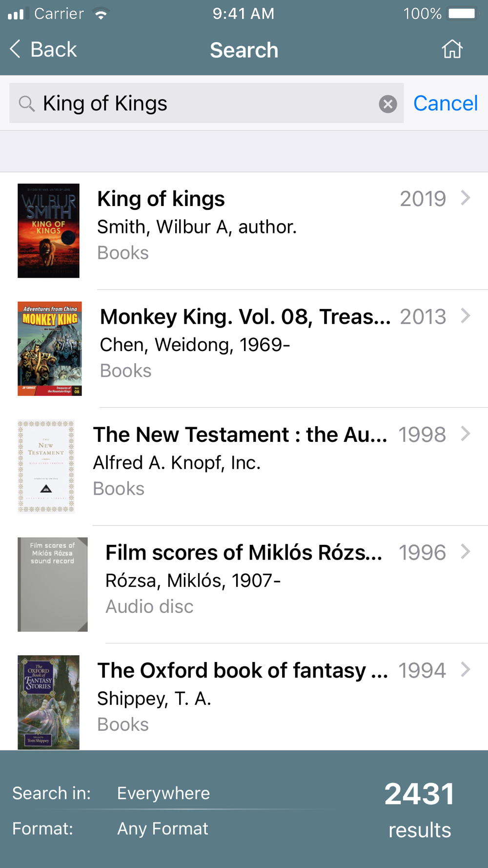Tap the Film scores placeholder cover
Viewport: 488px width, 868px height.
coord(53,584)
